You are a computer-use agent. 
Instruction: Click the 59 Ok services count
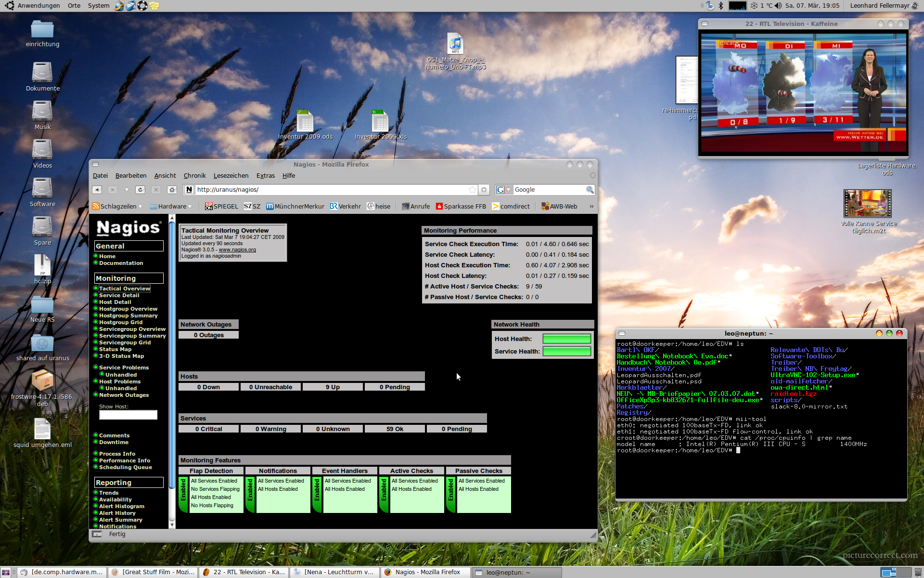click(x=395, y=429)
